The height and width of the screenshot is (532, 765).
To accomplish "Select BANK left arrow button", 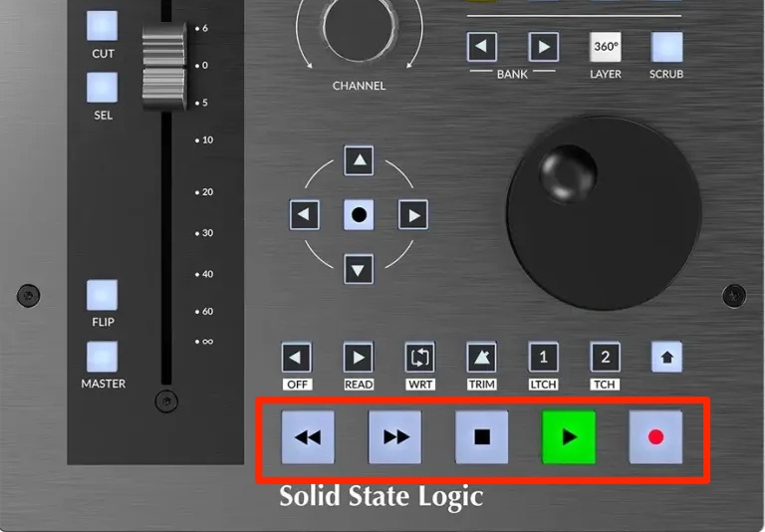I will point(481,47).
